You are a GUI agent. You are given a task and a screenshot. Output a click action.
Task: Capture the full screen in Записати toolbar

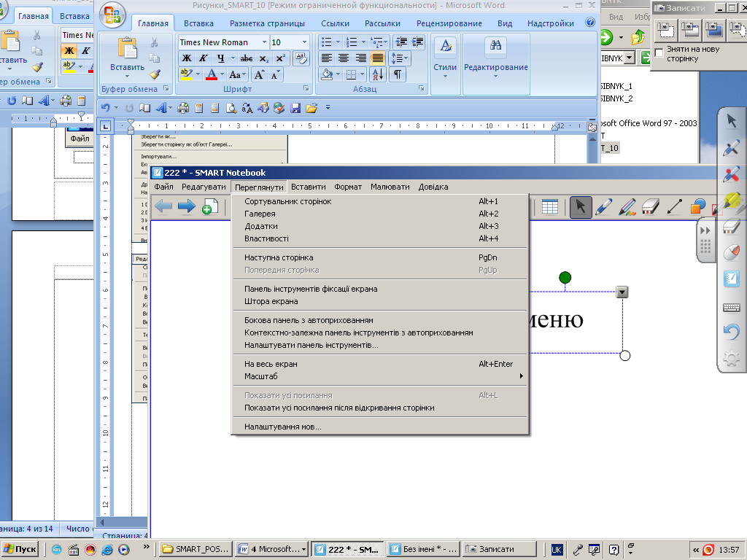coord(713,29)
